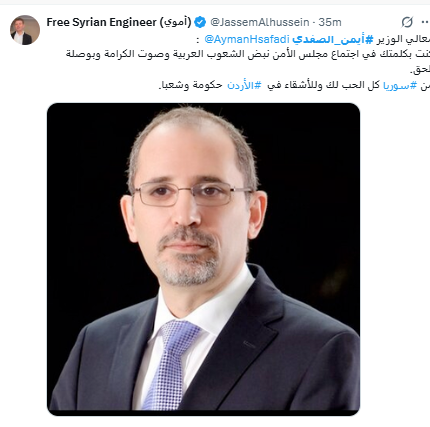Click the tweet line mentioning مجلس الأمن
The height and width of the screenshot is (427, 430).
click(x=248, y=55)
